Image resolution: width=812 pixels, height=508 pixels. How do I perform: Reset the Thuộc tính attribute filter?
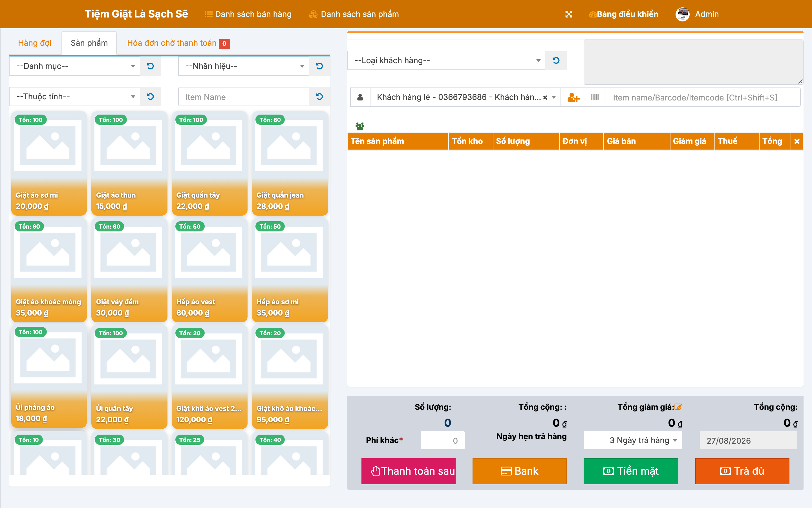(x=150, y=97)
